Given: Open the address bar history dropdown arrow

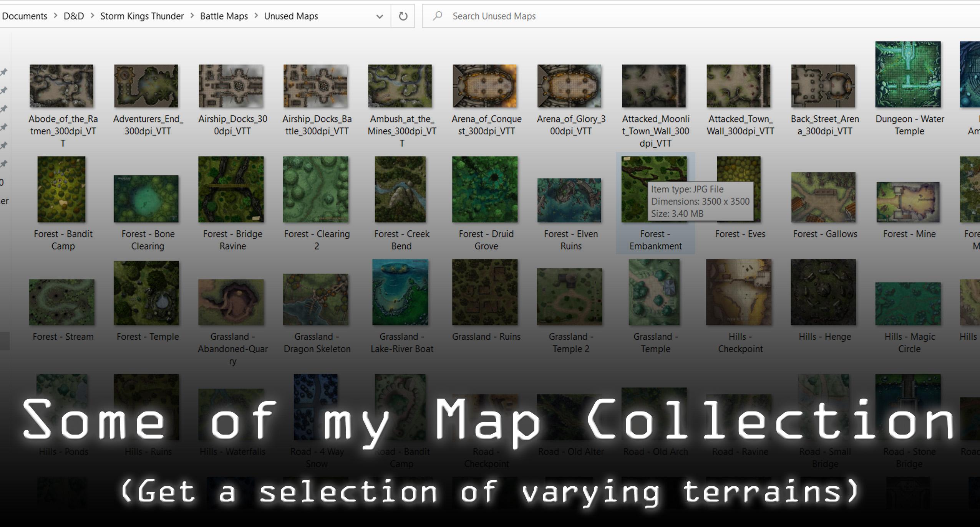Looking at the screenshot, I should coord(380,16).
